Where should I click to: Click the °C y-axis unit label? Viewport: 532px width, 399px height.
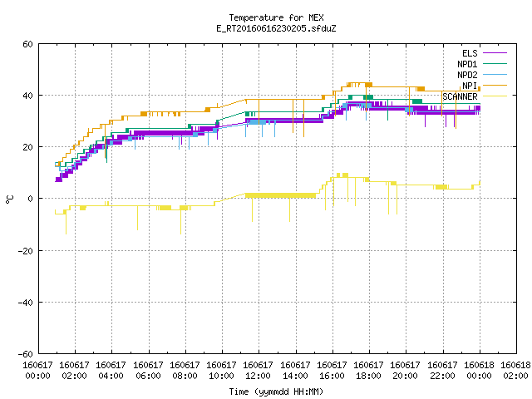click(10, 199)
